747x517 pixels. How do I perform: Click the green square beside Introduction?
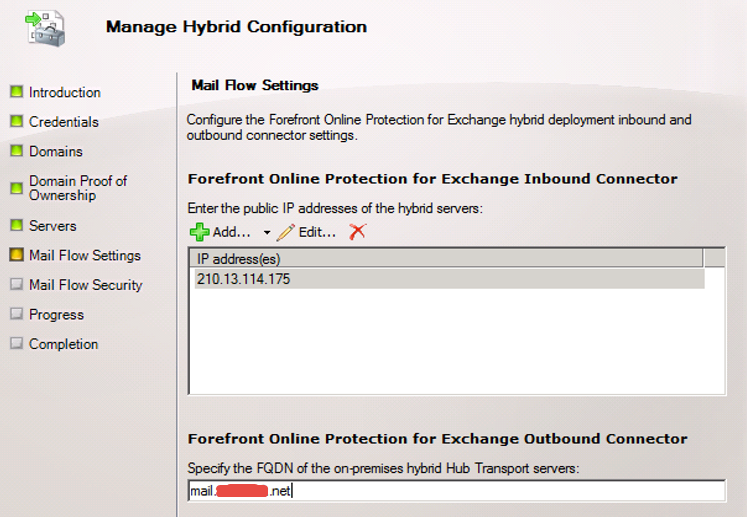pyautogui.click(x=16, y=92)
